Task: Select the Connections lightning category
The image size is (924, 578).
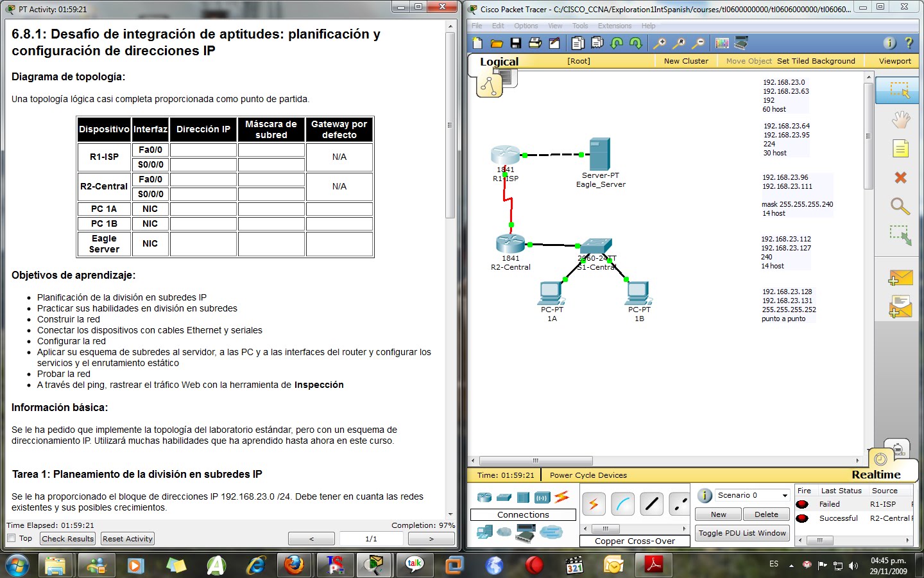Action: 561,496
